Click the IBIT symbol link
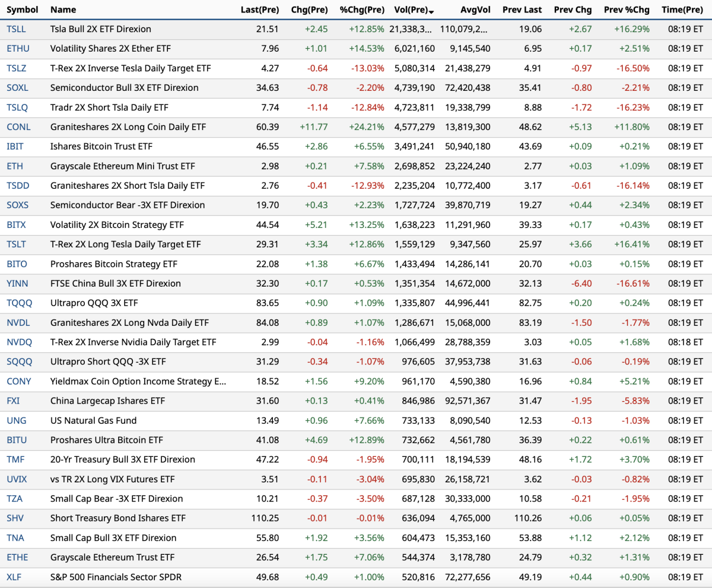This screenshot has width=712, height=588. [x=15, y=147]
